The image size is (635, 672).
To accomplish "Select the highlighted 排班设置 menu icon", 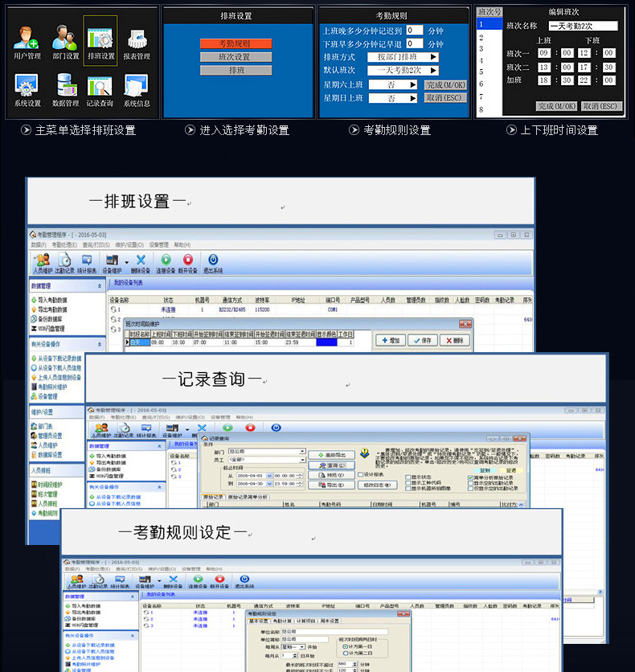I will [100, 42].
